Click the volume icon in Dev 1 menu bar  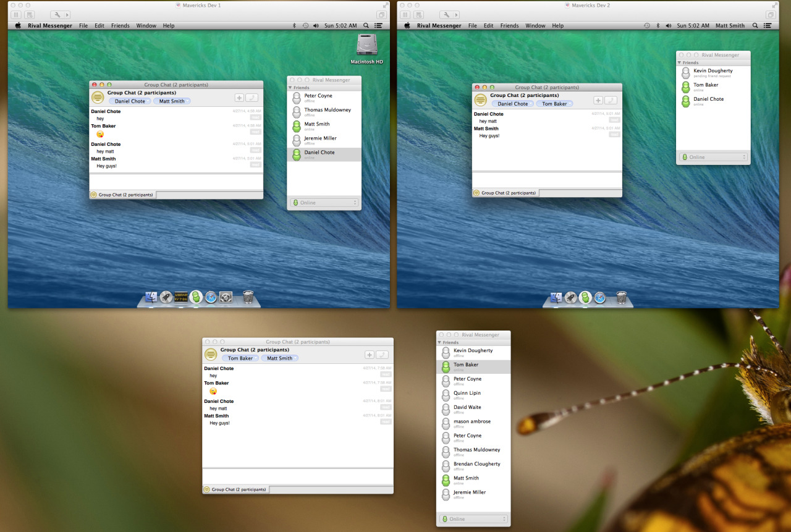pyautogui.click(x=316, y=26)
